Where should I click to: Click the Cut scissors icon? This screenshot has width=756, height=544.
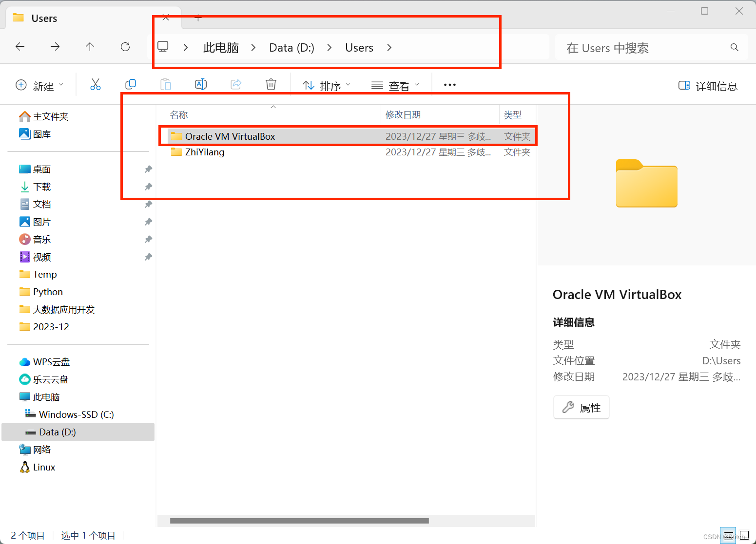pyautogui.click(x=96, y=85)
